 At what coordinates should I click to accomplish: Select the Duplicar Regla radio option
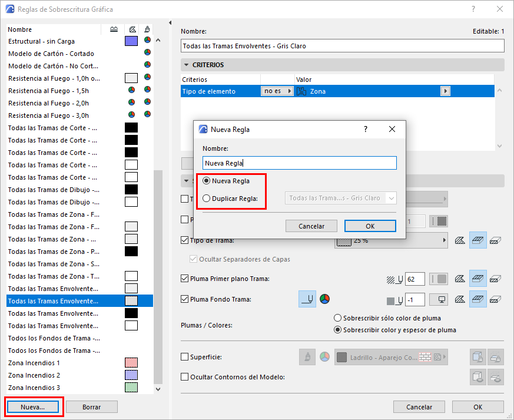click(206, 199)
